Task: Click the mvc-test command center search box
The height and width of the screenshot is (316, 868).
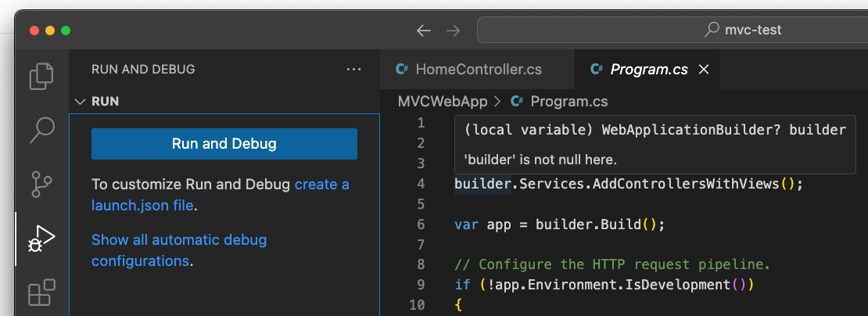Action: pyautogui.click(x=673, y=31)
